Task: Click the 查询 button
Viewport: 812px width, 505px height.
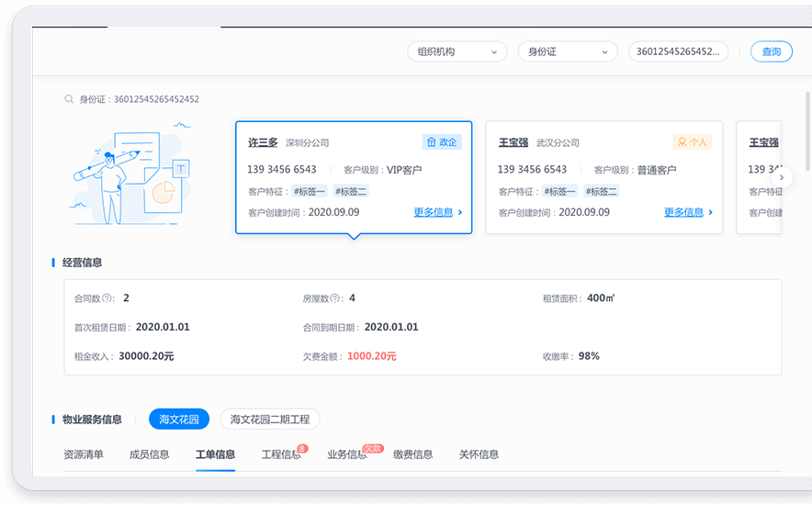Action: tap(771, 52)
